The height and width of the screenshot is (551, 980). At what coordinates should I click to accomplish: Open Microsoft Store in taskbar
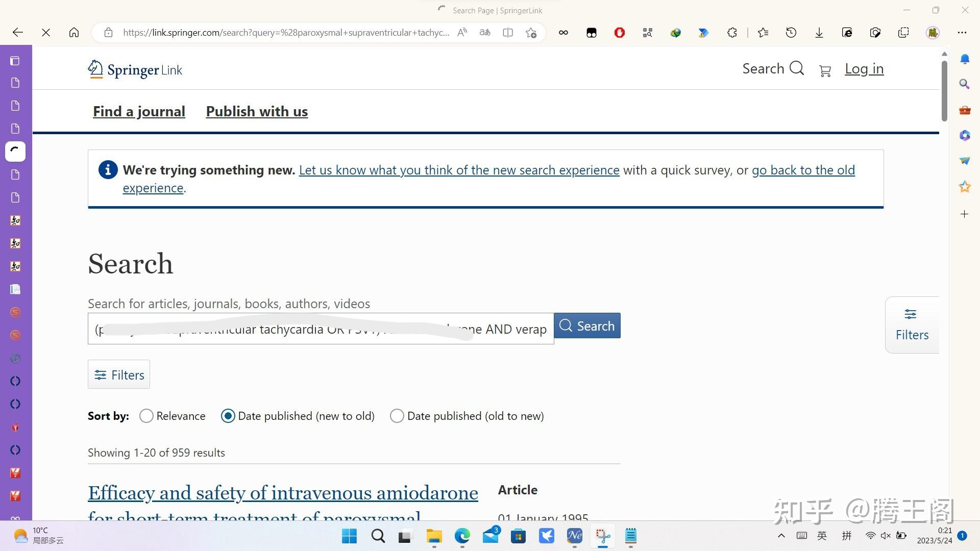[519, 536]
